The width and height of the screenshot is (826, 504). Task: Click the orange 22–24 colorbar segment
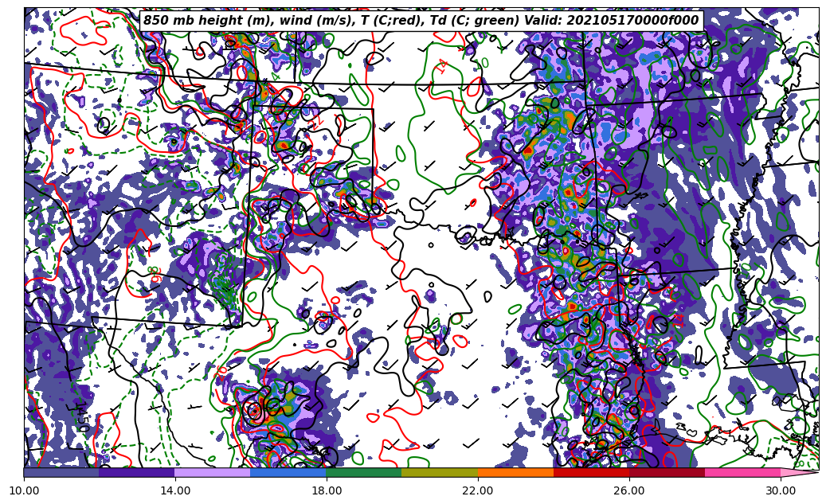click(515, 472)
